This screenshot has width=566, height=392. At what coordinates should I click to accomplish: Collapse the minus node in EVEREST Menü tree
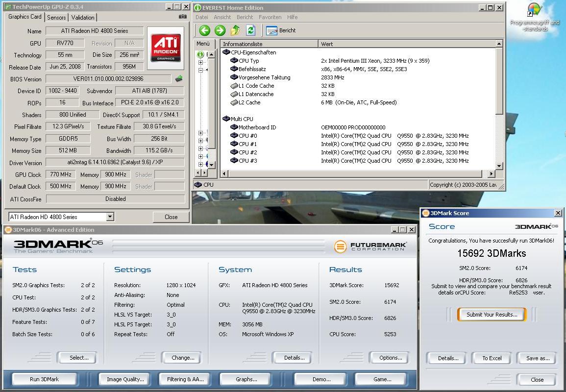[200, 70]
